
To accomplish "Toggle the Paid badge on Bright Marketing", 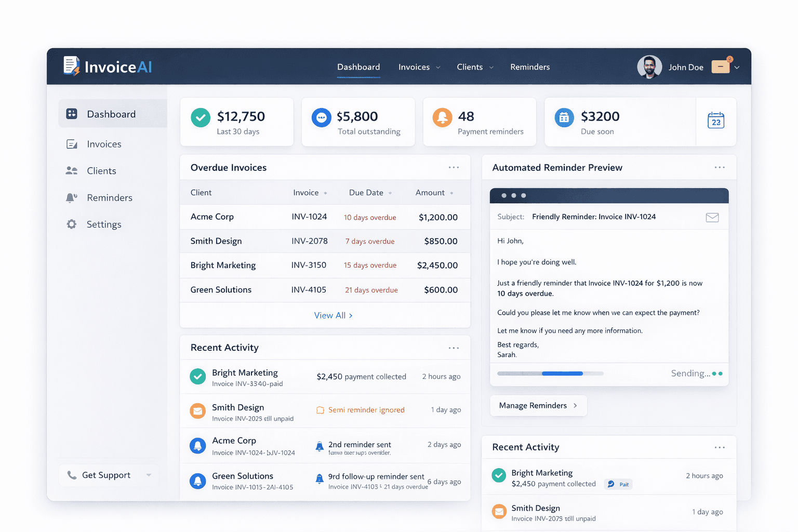I will click(x=618, y=484).
